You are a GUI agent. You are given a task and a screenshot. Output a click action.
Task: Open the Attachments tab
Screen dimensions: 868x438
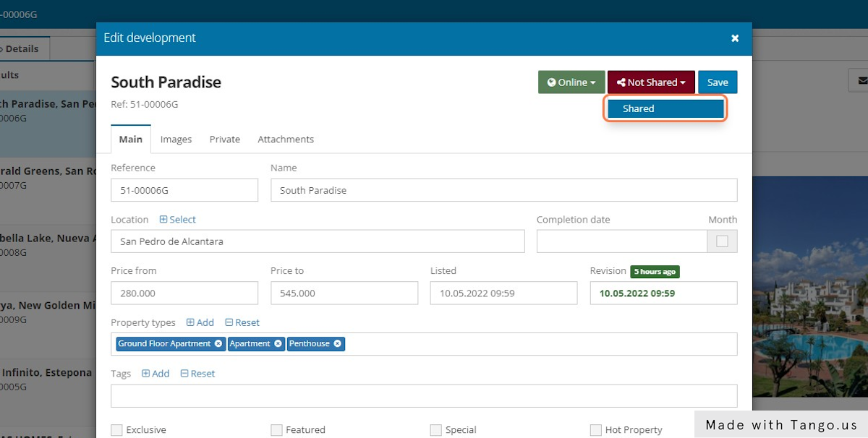click(x=286, y=139)
